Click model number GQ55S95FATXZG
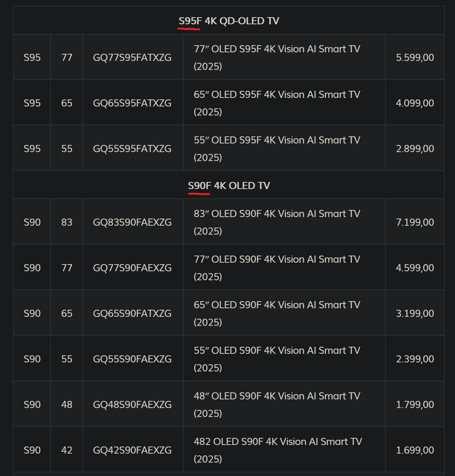 (x=132, y=149)
